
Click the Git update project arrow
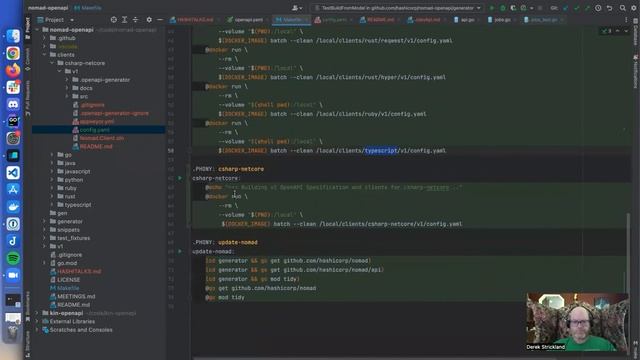pos(565,8)
